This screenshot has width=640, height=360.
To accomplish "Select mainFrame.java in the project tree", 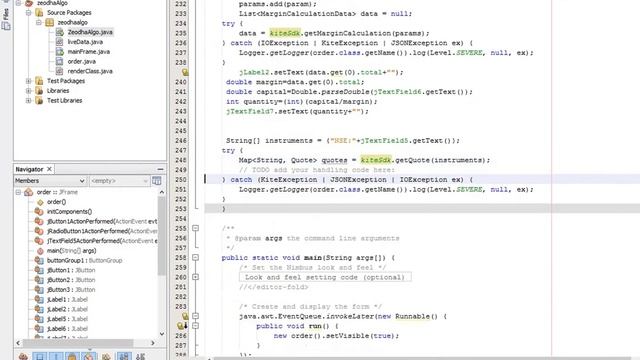I will coord(88,52).
